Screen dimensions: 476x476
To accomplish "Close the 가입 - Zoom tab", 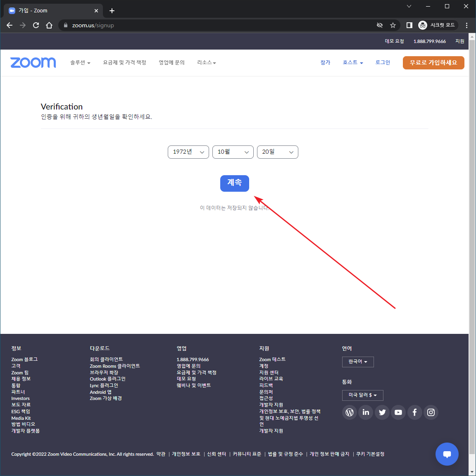I will coord(96,11).
